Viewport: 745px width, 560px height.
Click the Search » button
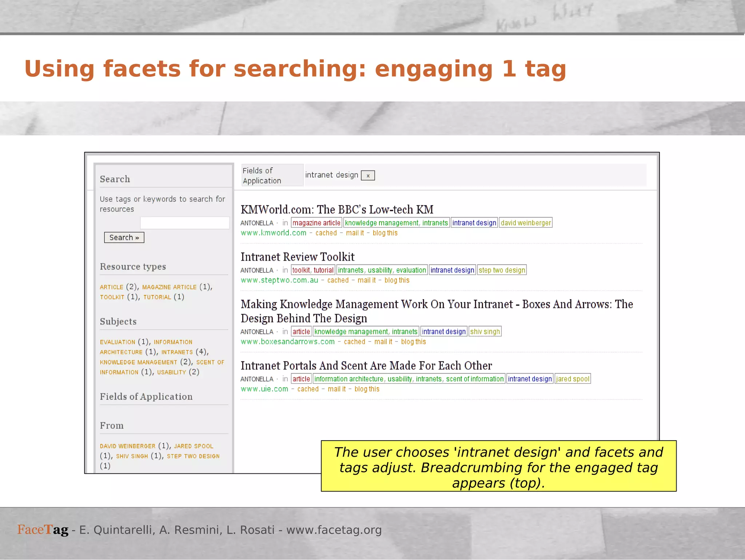(124, 238)
